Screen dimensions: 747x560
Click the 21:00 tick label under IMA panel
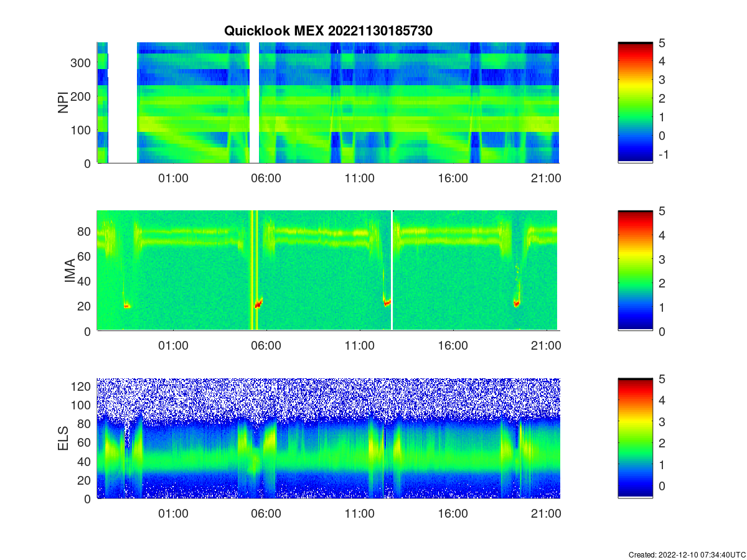point(546,346)
